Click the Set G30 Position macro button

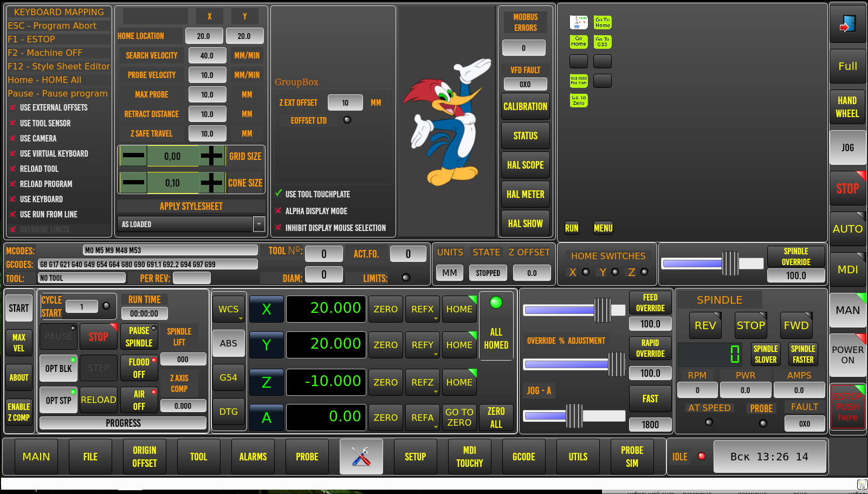[x=579, y=81]
